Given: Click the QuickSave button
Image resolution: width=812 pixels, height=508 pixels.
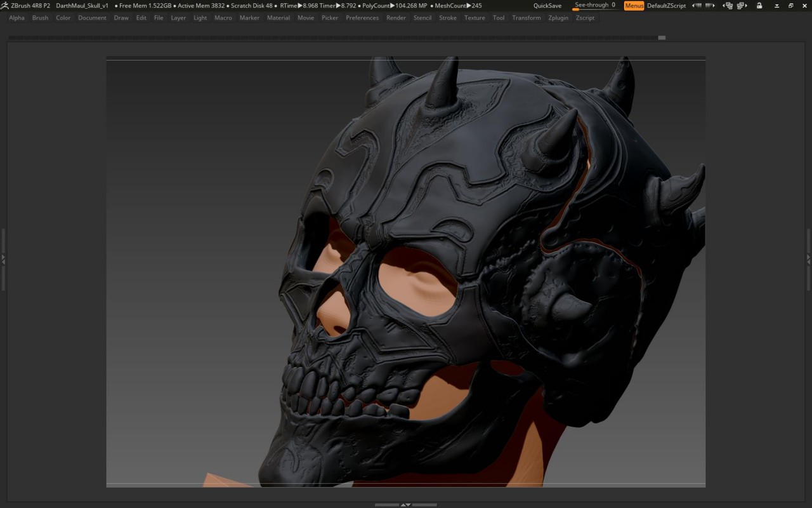Looking at the screenshot, I should point(547,6).
